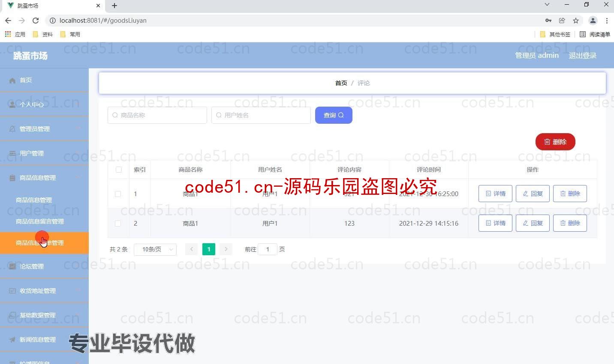Open the 个人中心 sidebar menu item
The image size is (614, 364).
pyautogui.click(x=44, y=104)
